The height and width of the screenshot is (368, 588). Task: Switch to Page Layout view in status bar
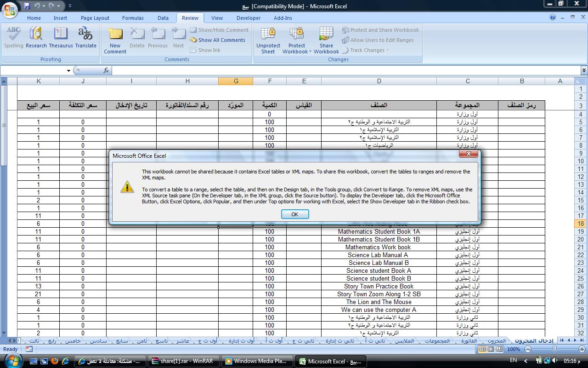[x=491, y=349]
